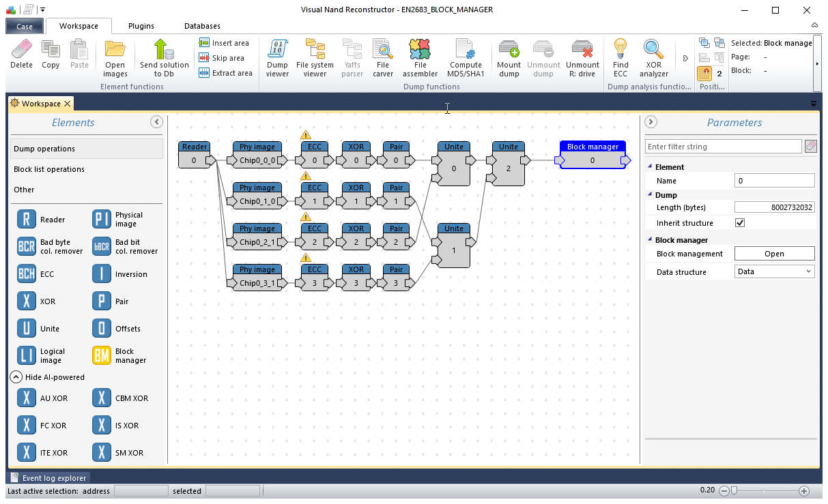828x504 pixels.
Task: Toggle the Inherit structure checkbox
Action: coord(740,223)
